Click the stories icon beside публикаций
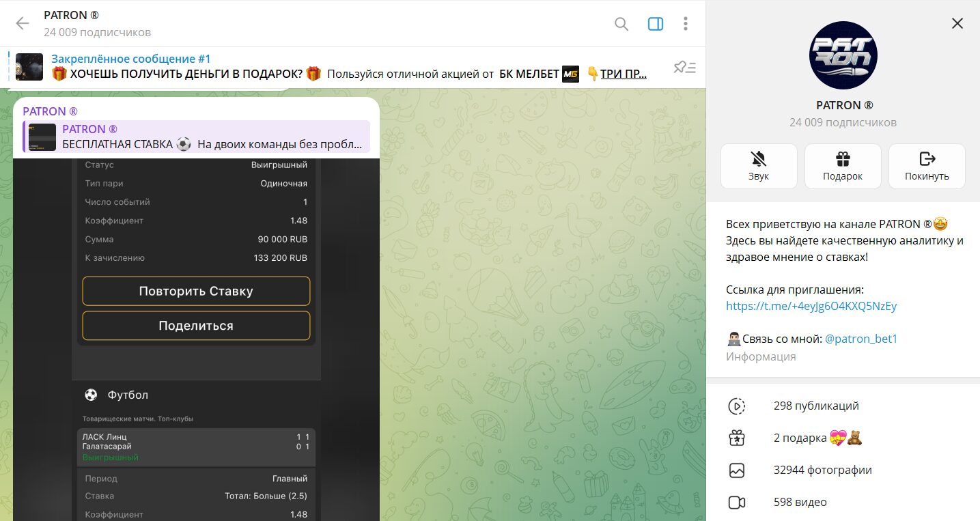The image size is (980, 521). [736, 406]
